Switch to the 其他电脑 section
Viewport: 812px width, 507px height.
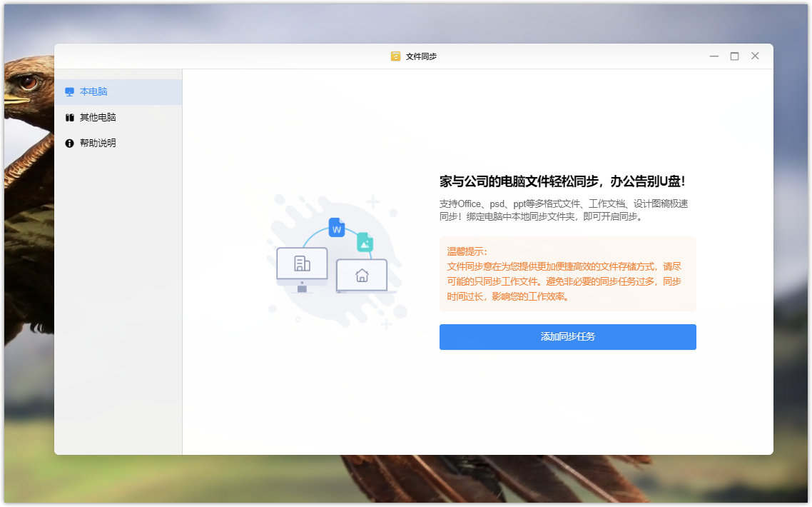(x=98, y=118)
